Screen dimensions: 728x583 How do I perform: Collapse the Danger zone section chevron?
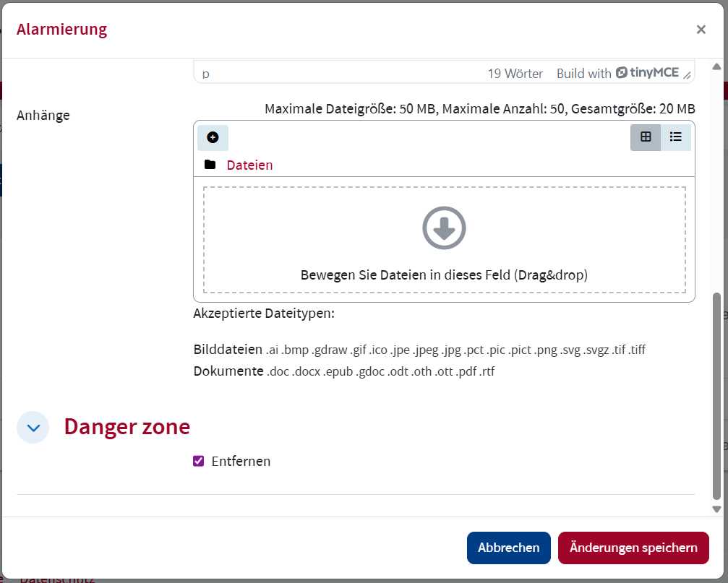(33, 427)
